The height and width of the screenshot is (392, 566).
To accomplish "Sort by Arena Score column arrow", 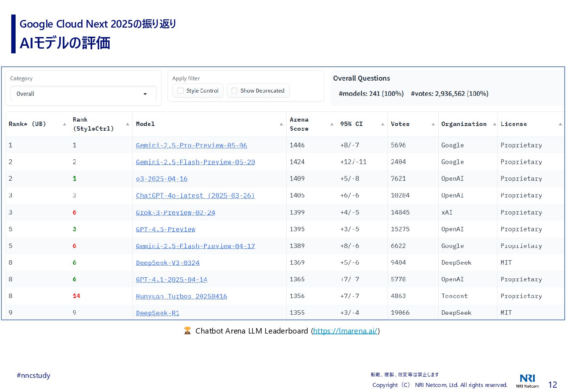I will click(332, 124).
